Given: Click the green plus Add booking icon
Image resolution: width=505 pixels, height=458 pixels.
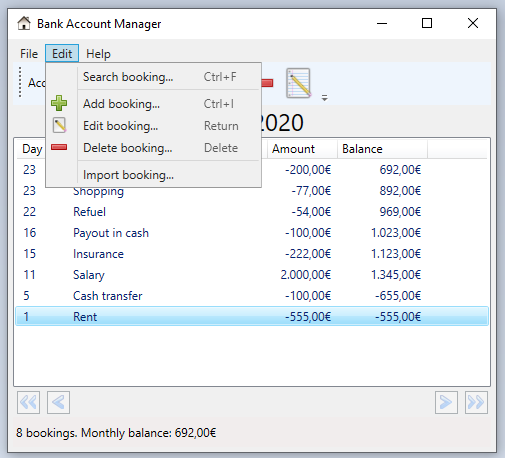Looking at the screenshot, I should click(59, 103).
